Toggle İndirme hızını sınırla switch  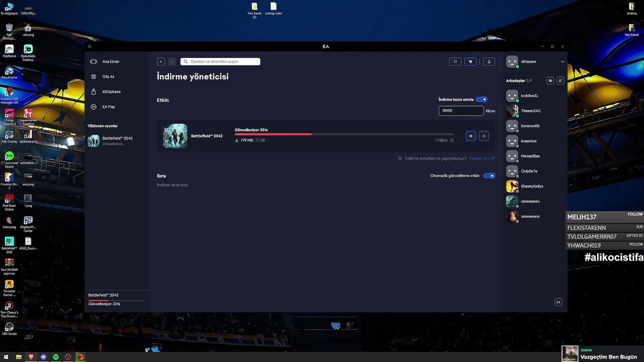tap(481, 100)
